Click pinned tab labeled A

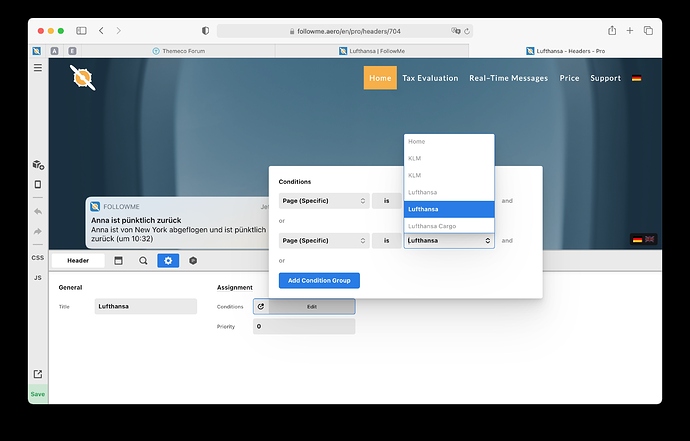[55, 51]
